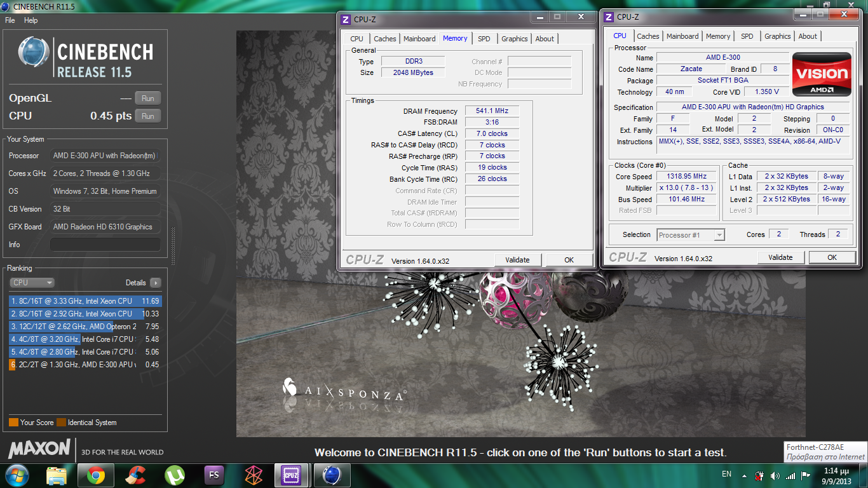This screenshot has width=868, height=488.
Task: Click the Multiplier x 13.0 value field
Action: (686, 187)
